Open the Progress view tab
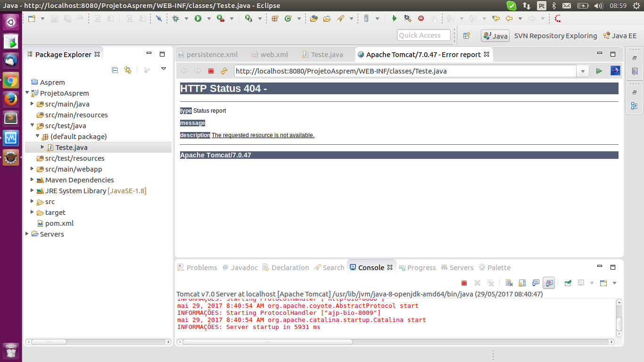The width and height of the screenshot is (644, 362). (417, 267)
